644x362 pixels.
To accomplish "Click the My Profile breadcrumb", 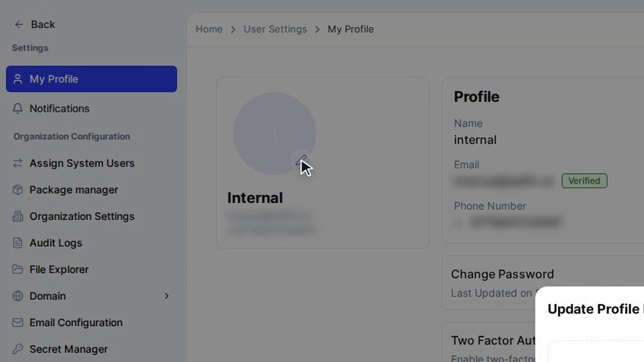I will pos(351,29).
